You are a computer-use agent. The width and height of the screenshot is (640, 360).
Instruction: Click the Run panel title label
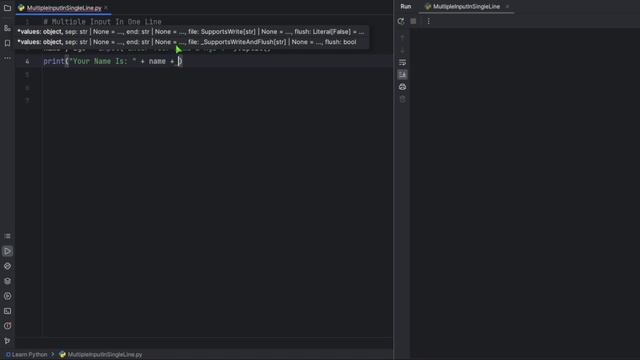coord(406,7)
